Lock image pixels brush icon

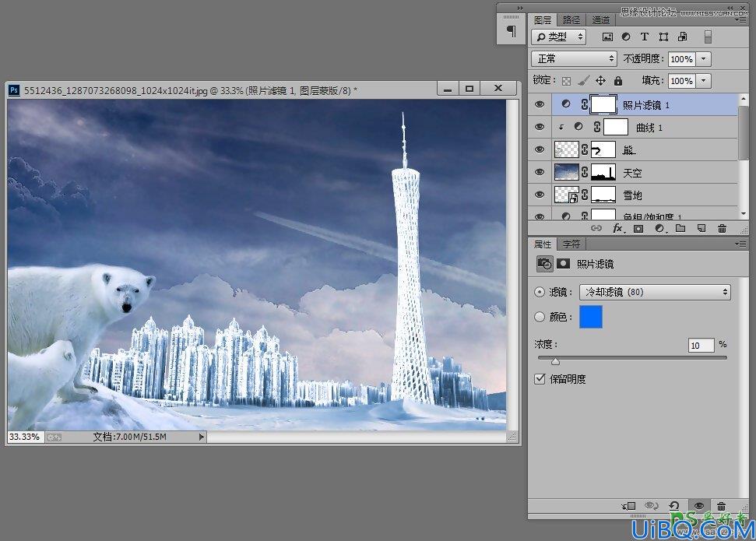[583, 80]
